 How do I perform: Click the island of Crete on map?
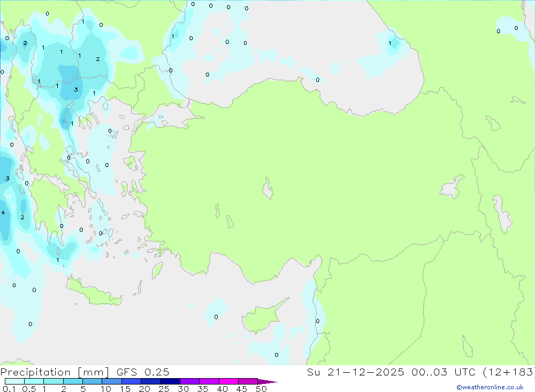pos(94,293)
